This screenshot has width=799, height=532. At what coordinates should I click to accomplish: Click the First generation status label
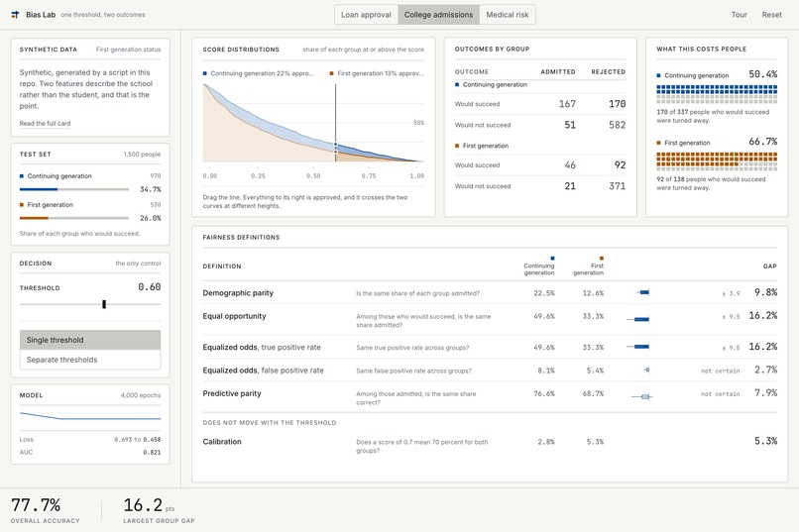pyautogui.click(x=128, y=50)
